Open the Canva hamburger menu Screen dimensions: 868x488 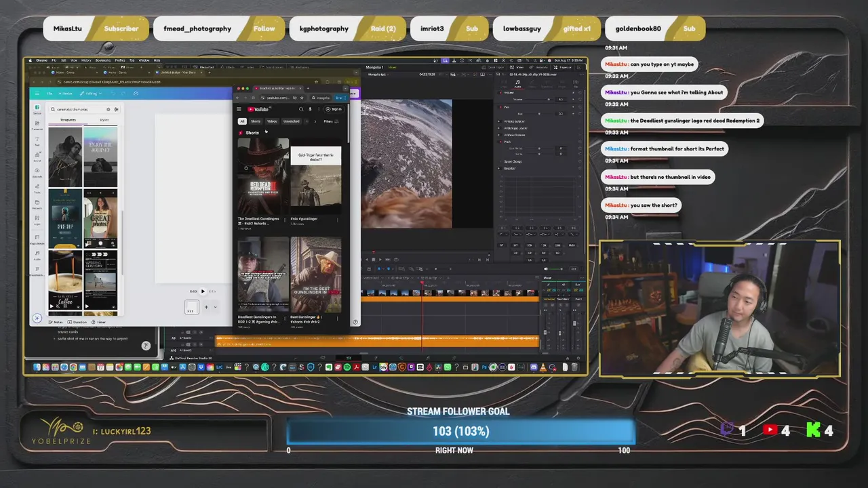pos(37,94)
